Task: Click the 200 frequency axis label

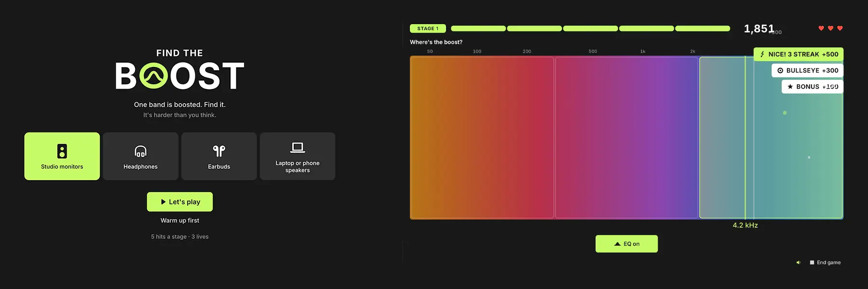Action: coord(527,52)
